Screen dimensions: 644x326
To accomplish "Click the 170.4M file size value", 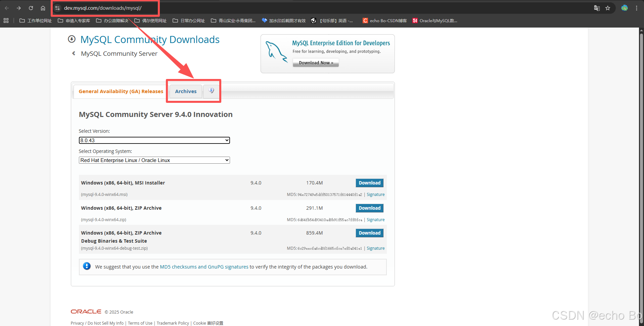I will (x=314, y=183).
